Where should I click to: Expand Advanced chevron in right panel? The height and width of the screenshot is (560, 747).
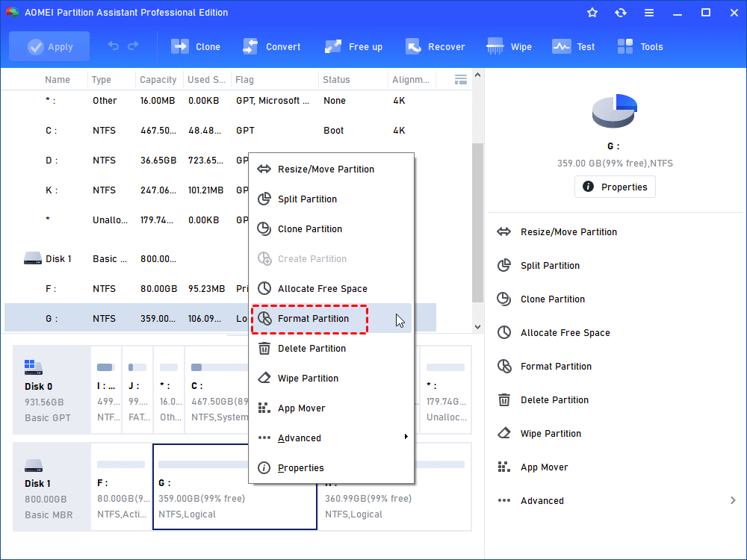[733, 500]
